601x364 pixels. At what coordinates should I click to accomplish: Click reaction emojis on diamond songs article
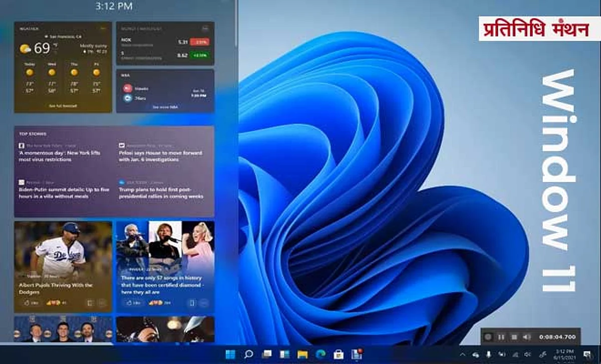click(x=156, y=303)
